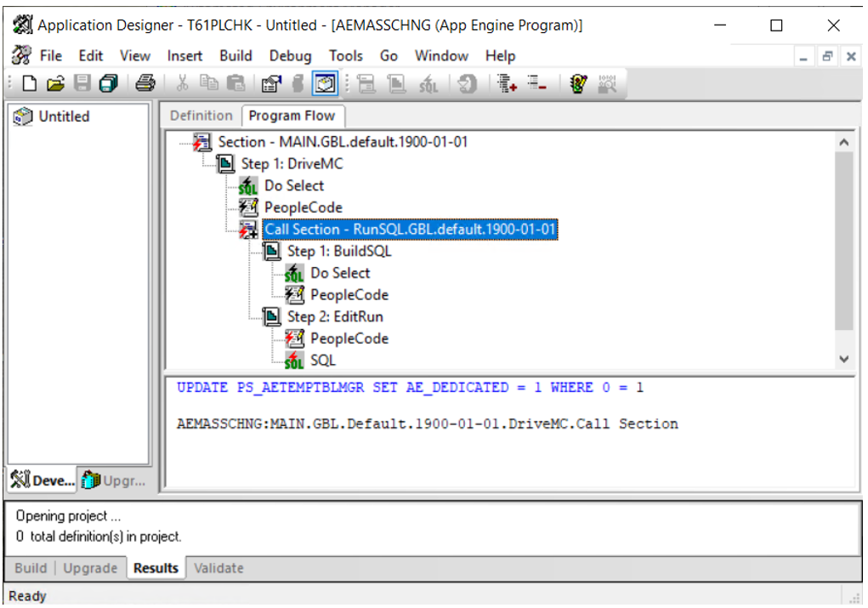Select PeopleCode under Step 1 BuildSQL
This screenshot has width=868, height=608.
pos(349,295)
